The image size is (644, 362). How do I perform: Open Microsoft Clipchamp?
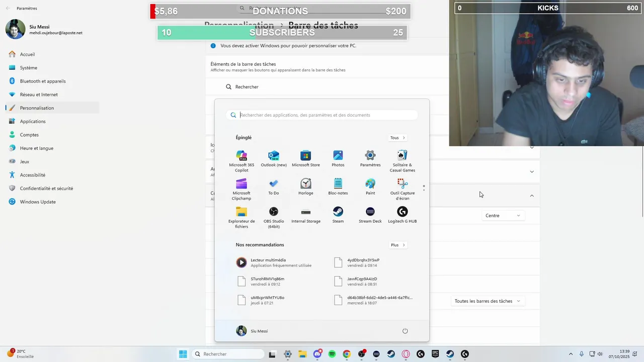coord(242,189)
